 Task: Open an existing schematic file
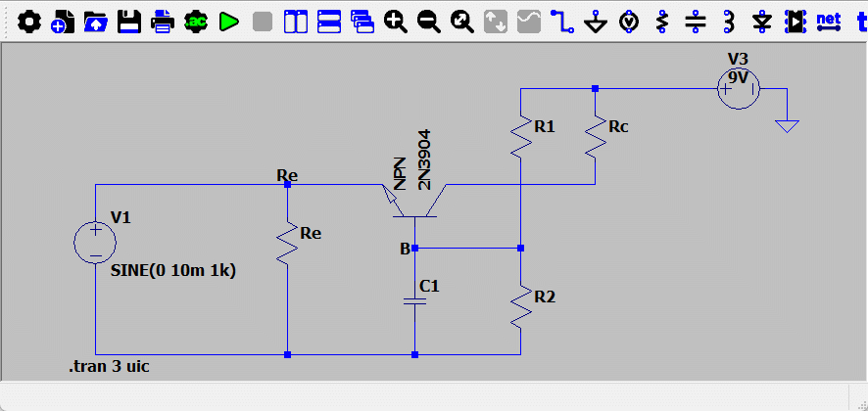coord(96,22)
